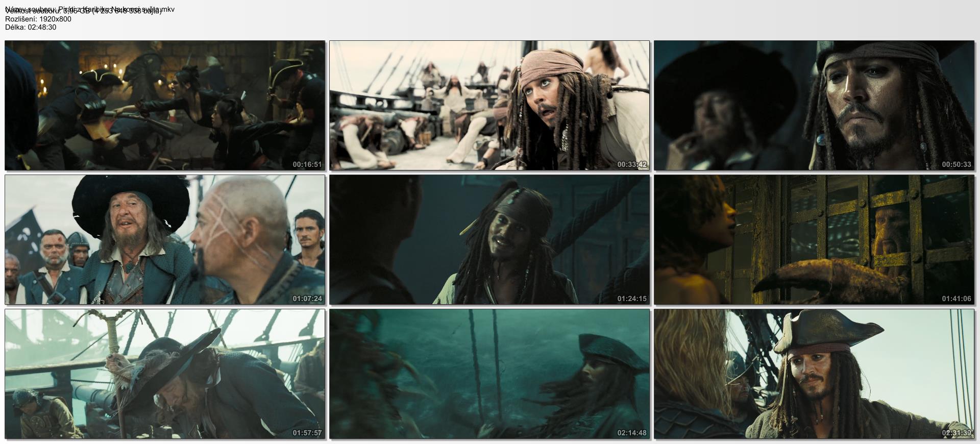The image size is (980, 444).
Task: Click the file name line ending in .mkv
Action: click(90, 9)
